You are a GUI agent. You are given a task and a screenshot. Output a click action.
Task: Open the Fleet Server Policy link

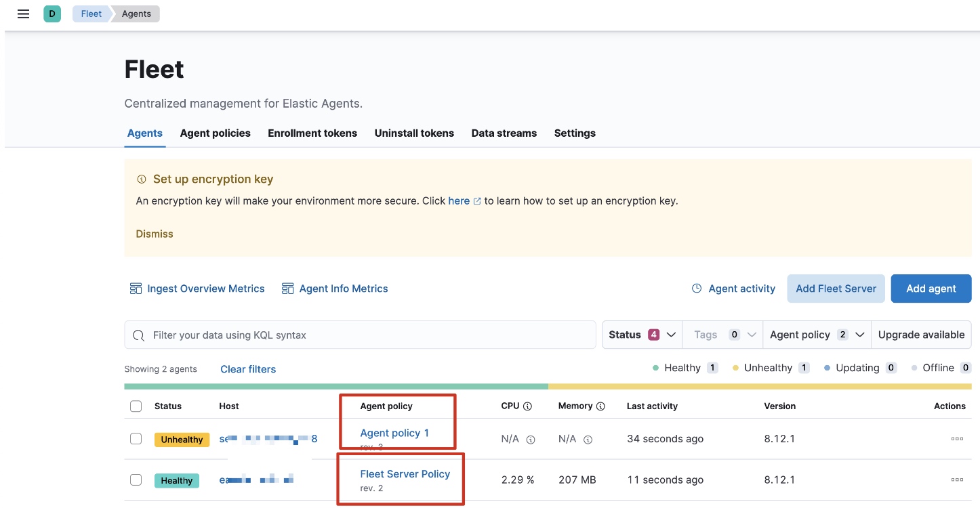(x=405, y=474)
